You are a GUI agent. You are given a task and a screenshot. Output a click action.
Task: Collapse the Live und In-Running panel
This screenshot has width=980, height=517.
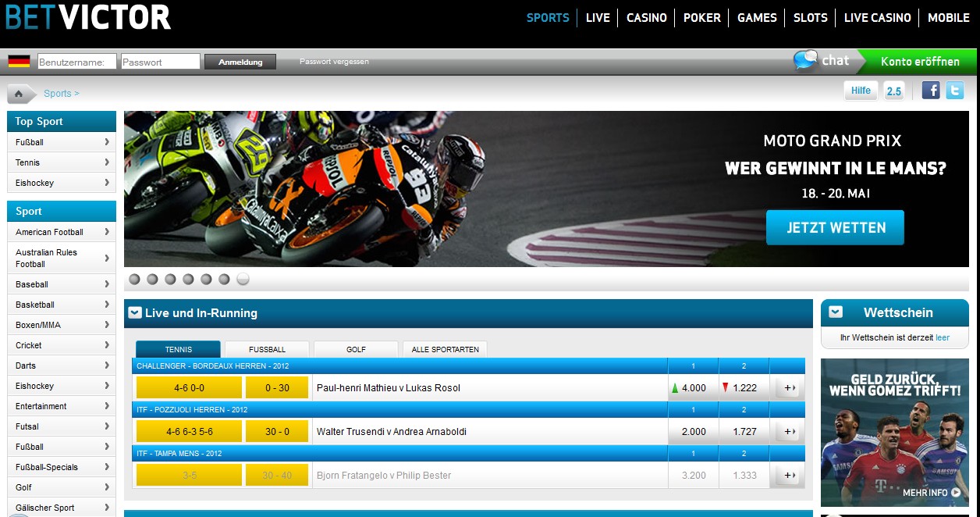point(135,313)
